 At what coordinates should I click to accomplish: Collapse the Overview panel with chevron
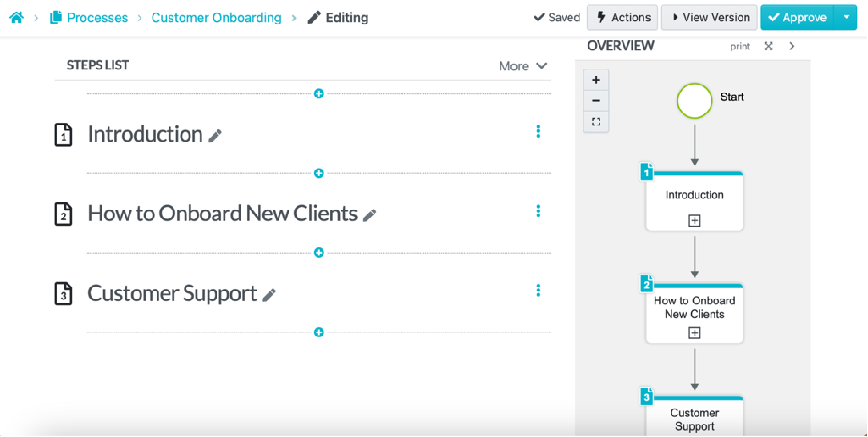click(792, 46)
